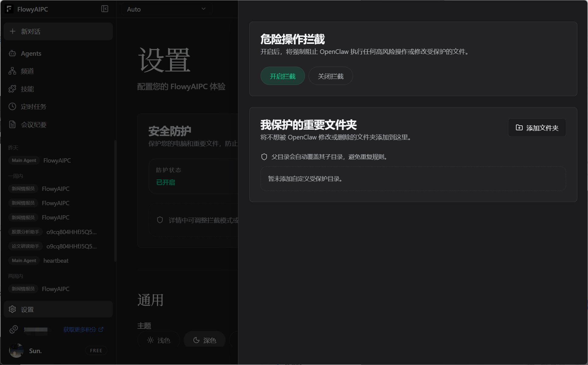Open the 技能 menu item
The height and width of the screenshot is (365, 588).
click(58, 89)
